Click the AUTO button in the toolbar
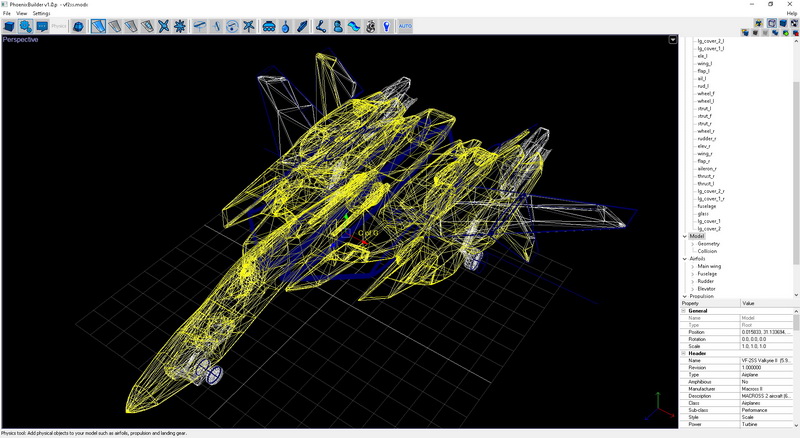 click(405, 26)
